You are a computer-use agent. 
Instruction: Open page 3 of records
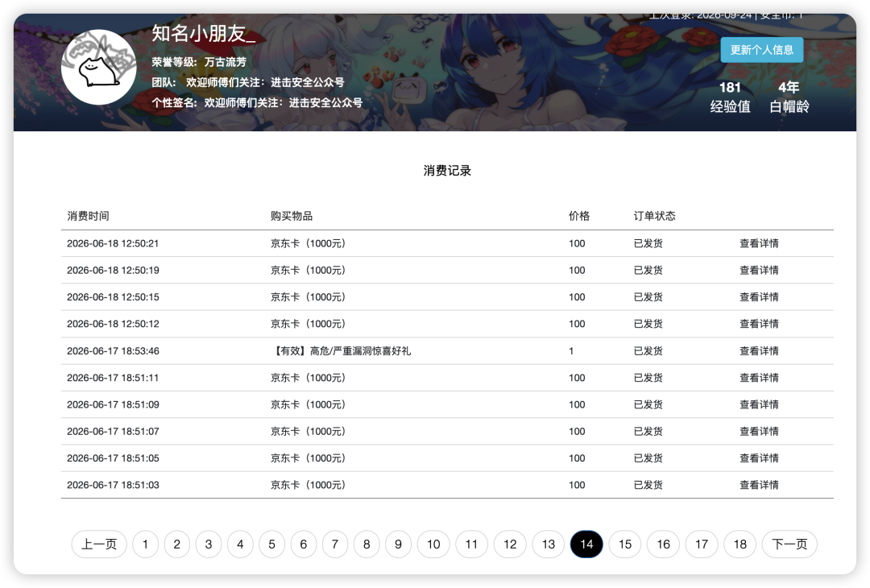pos(209,545)
